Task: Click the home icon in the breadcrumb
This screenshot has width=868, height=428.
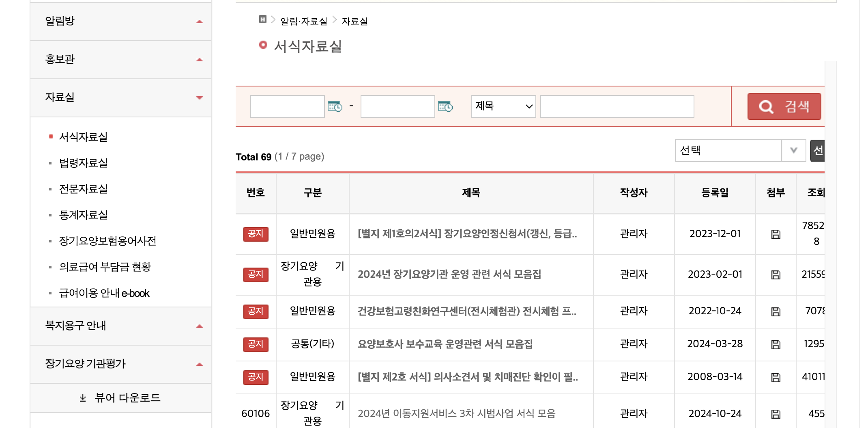Action: 262,19
